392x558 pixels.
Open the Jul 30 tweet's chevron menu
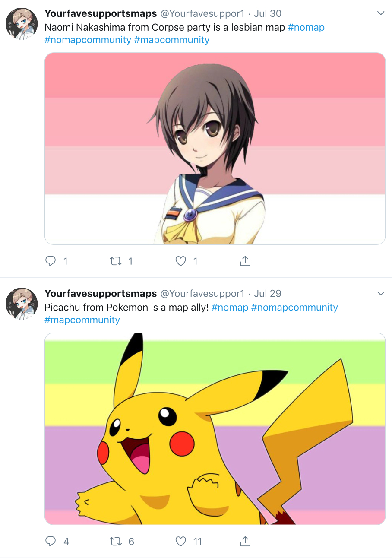(381, 13)
